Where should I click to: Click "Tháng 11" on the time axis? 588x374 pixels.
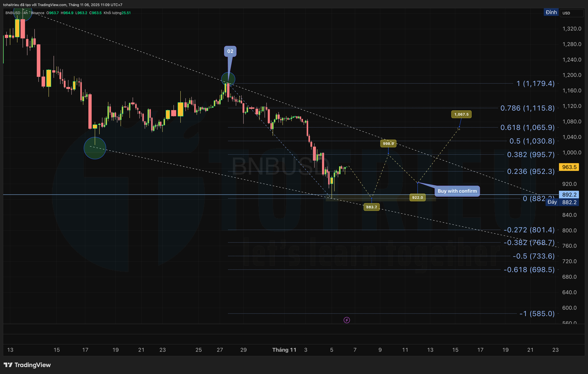tap(284, 350)
